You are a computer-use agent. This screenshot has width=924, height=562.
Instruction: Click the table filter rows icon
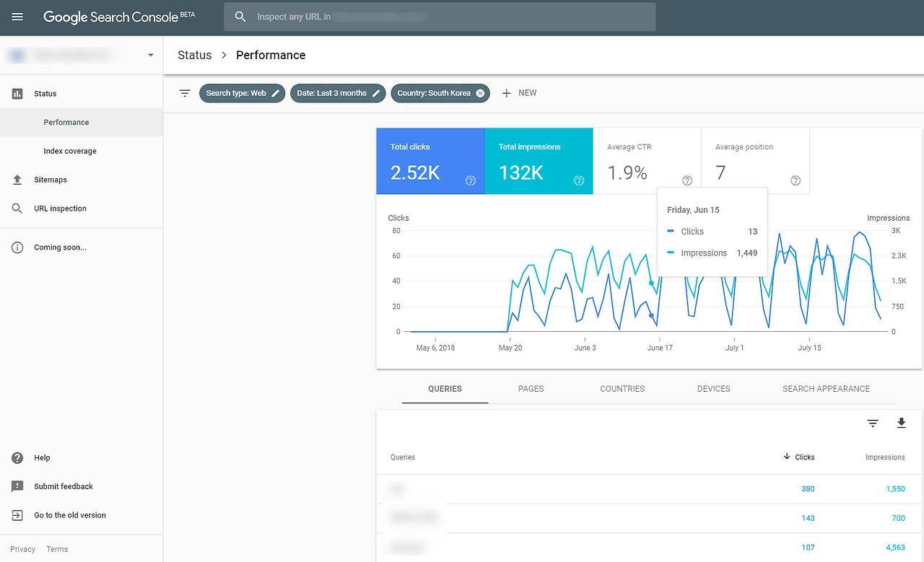[x=873, y=423]
